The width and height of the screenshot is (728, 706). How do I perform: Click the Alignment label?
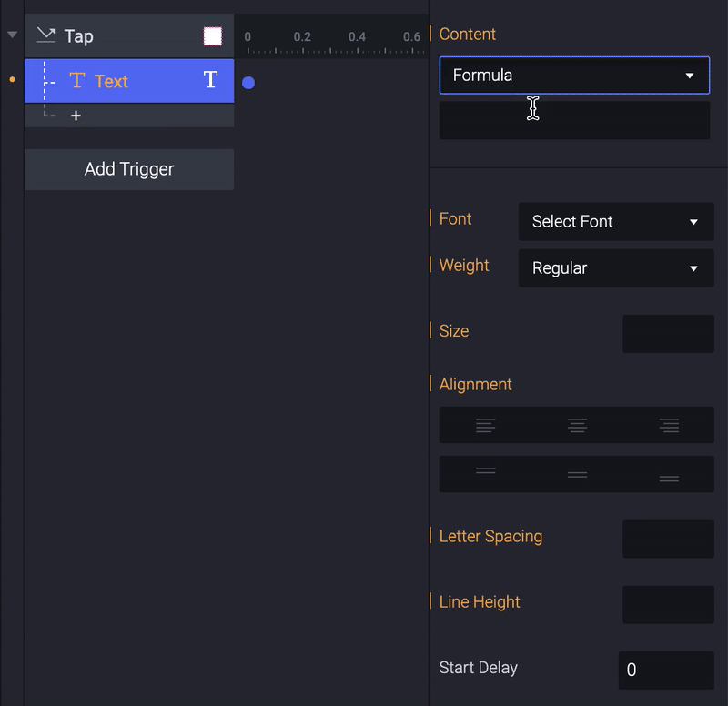pos(475,385)
